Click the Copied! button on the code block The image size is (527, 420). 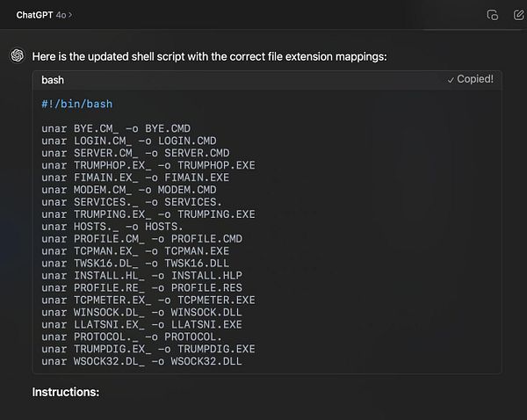[x=470, y=79]
